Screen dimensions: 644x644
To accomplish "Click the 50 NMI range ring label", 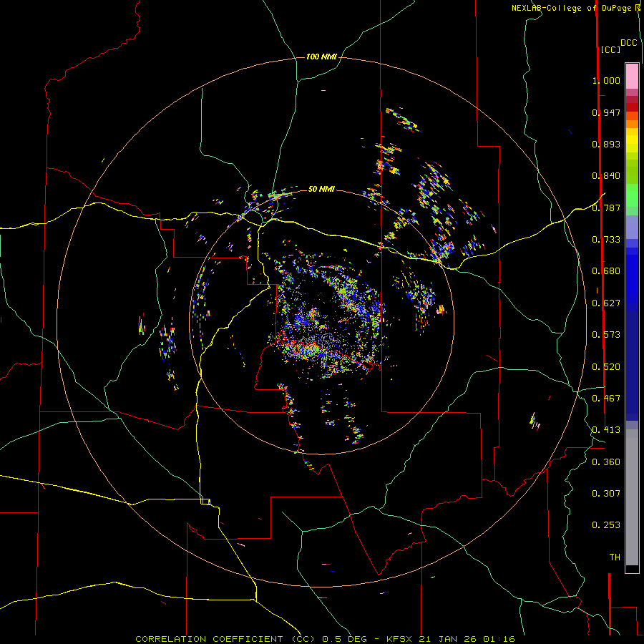I will pyautogui.click(x=321, y=189).
